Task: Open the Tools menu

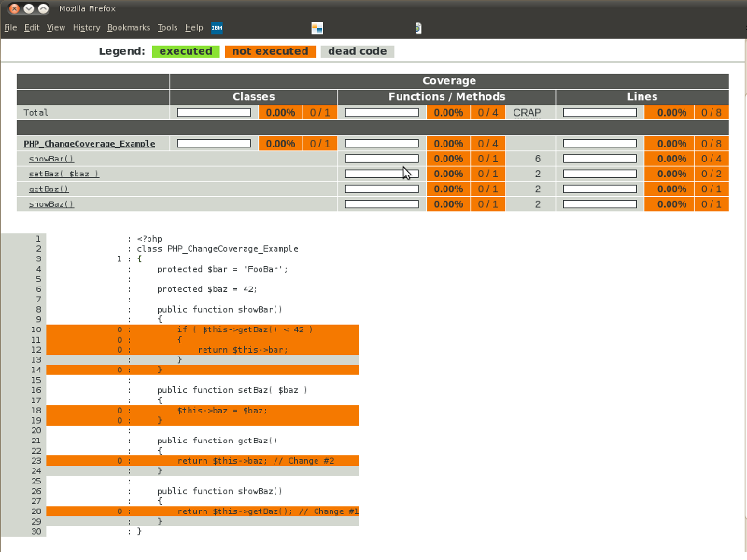Action: (167, 27)
